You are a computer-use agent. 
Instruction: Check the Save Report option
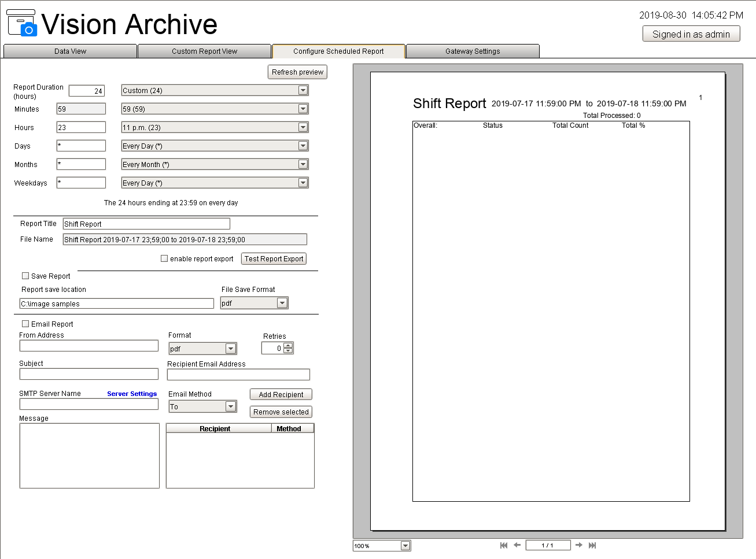[25, 276]
